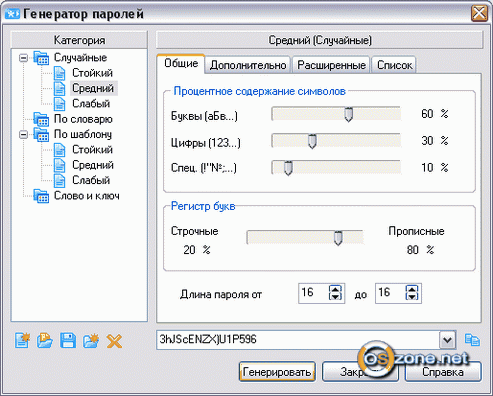Select Слабый under По шаблону
The width and height of the screenshot is (493, 396).
click(x=91, y=180)
